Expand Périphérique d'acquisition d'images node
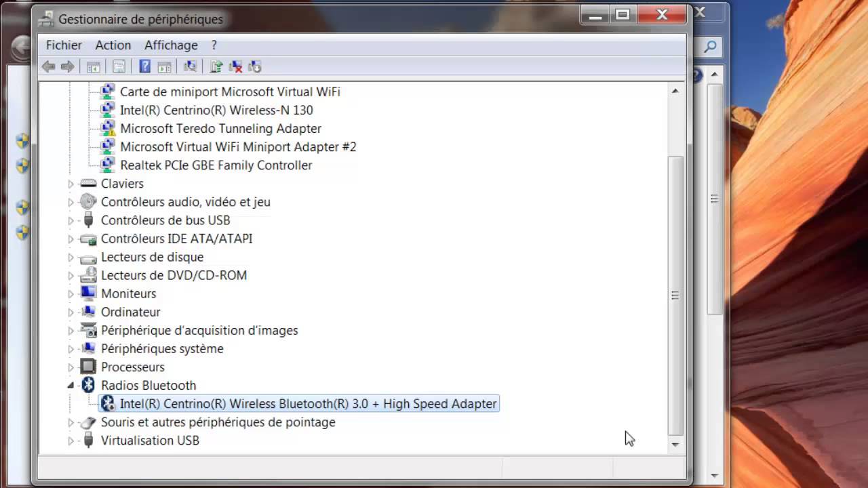This screenshot has height=488, width=868. [x=71, y=330]
